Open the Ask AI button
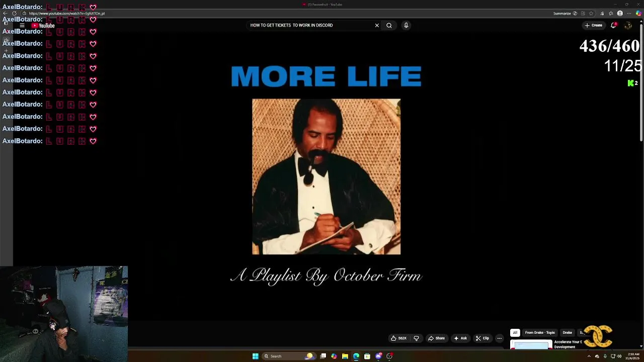This screenshot has height=362, width=644. (460, 338)
